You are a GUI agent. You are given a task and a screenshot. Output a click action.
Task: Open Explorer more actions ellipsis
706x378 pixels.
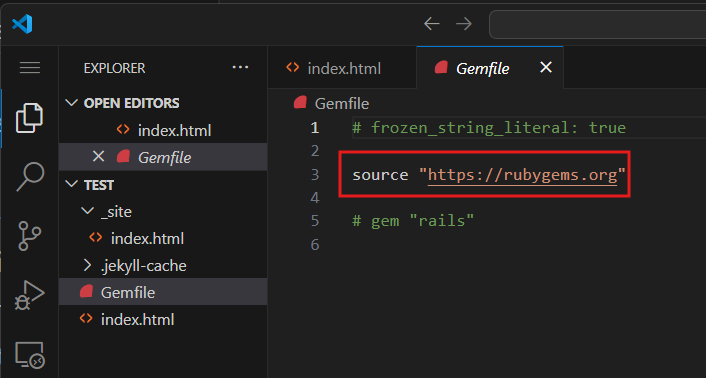point(240,68)
